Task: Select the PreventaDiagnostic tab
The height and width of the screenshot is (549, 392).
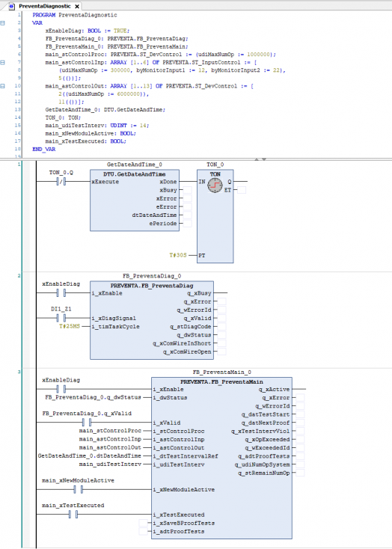Action: point(44,6)
